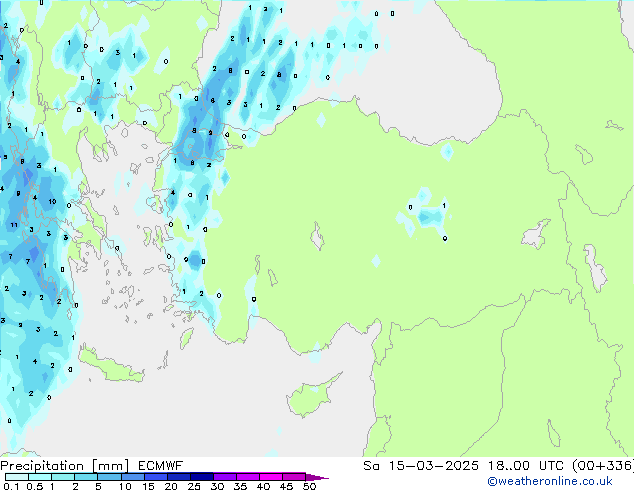Click the over-50 arrow tip of the legend

317,477
